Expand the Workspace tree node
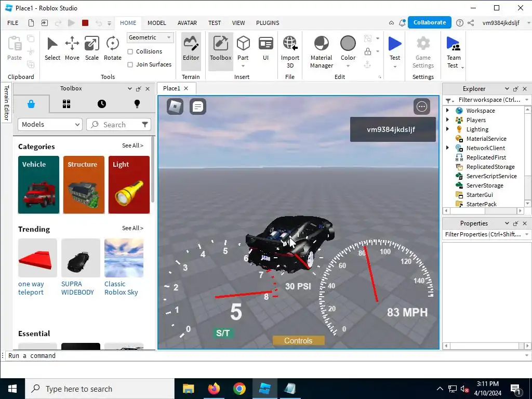 coord(447,110)
